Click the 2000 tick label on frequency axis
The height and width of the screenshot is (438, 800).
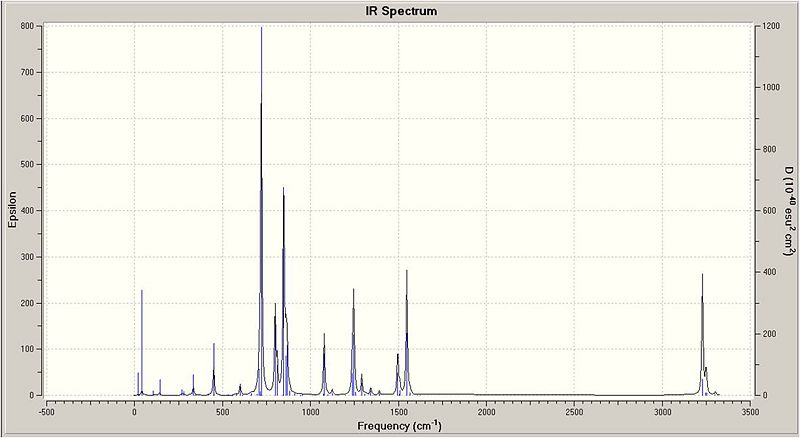tap(486, 411)
